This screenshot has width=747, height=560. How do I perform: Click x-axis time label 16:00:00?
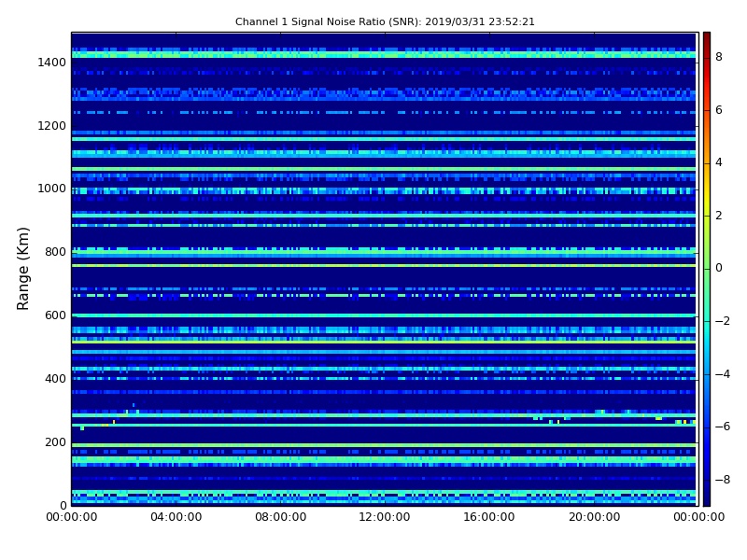click(489, 517)
